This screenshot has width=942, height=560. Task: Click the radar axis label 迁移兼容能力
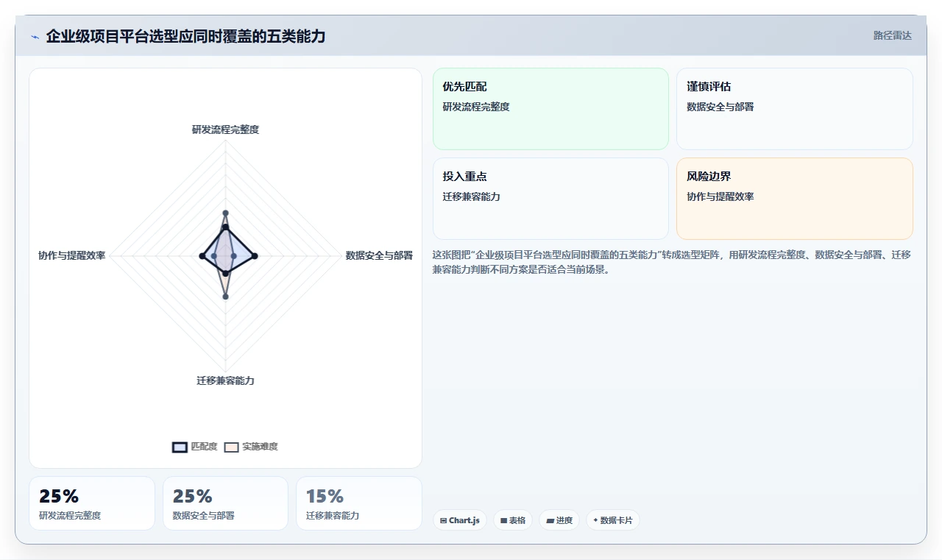click(x=225, y=380)
